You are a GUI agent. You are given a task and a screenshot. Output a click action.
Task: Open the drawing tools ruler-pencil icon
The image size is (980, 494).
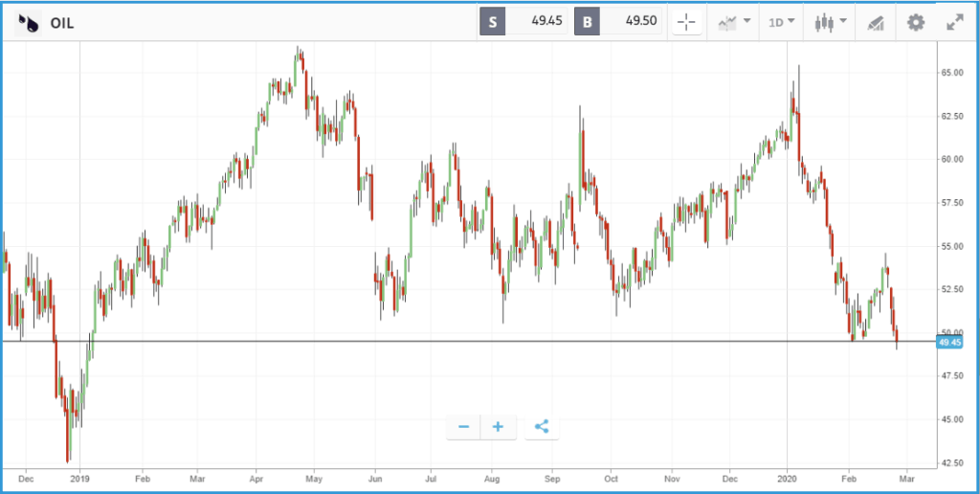click(877, 23)
